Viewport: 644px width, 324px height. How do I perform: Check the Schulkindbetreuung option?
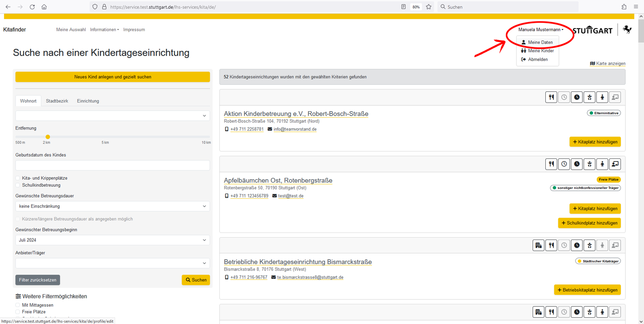(x=18, y=185)
